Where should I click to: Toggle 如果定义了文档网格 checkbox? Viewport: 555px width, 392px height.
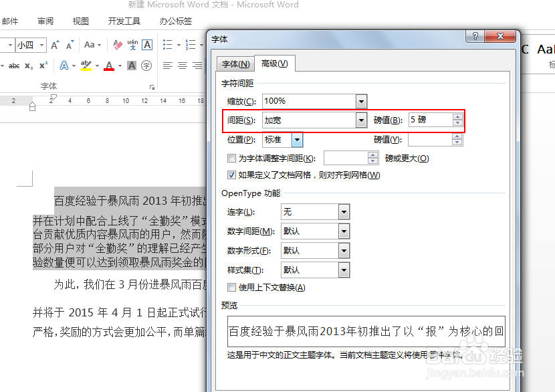click(231, 175)
